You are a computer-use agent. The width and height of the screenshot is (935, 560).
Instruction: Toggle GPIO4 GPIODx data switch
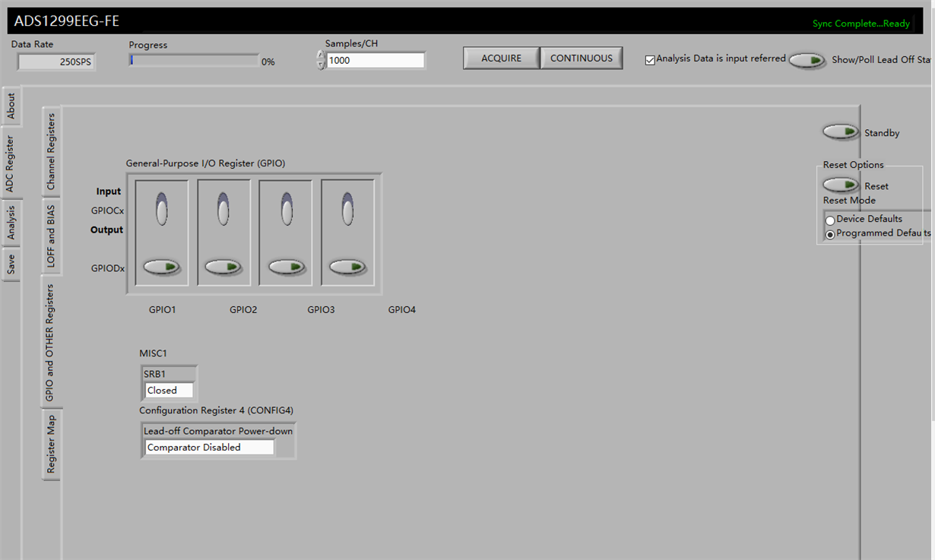pos(347,267)
